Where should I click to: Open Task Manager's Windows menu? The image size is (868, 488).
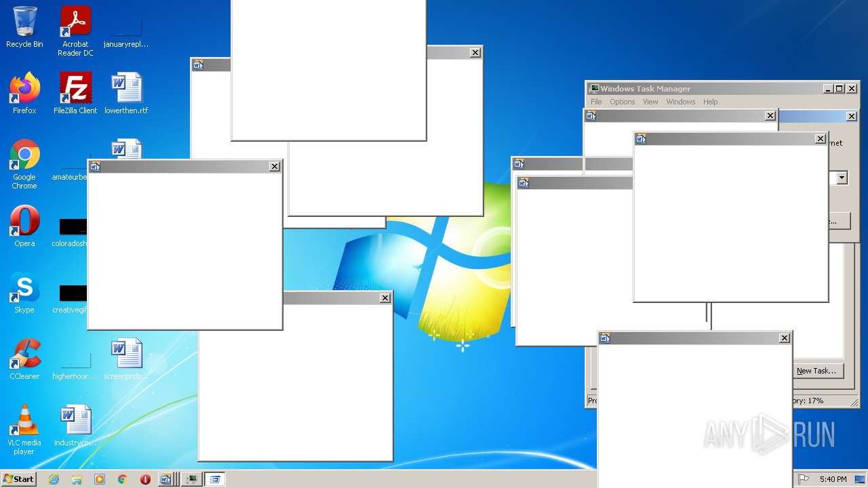click(680, 102)
